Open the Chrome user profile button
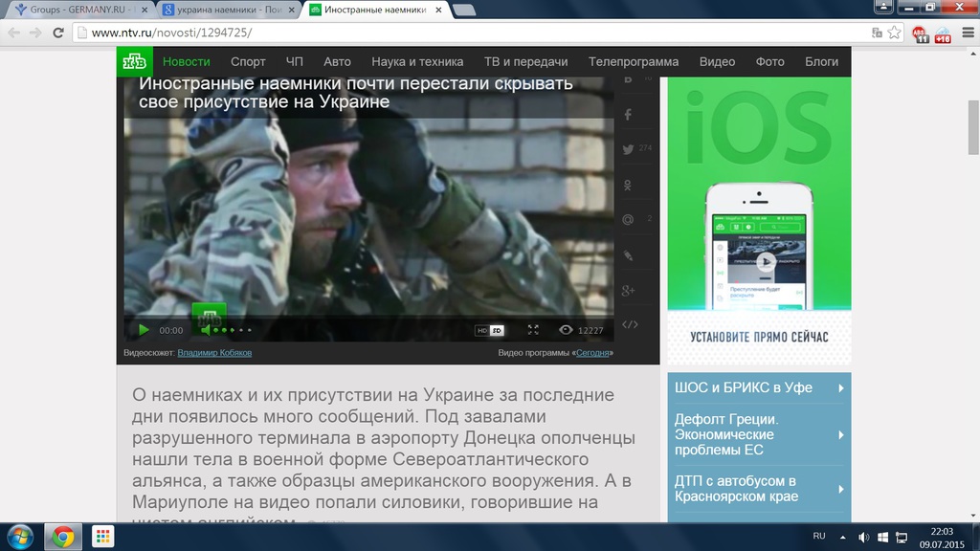The height and width of the screenshot is (551, 980). [883, 7]
